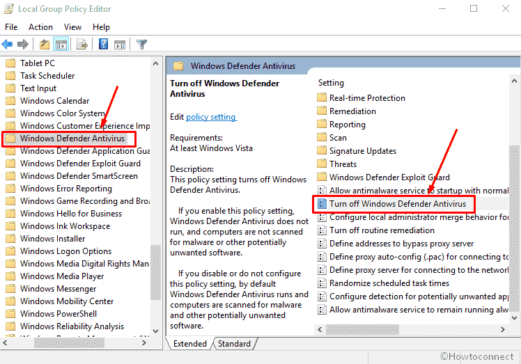The image size is (521, 364).
Task: Select Define addresses to bypass proxy server
Action: click(395, 243)
